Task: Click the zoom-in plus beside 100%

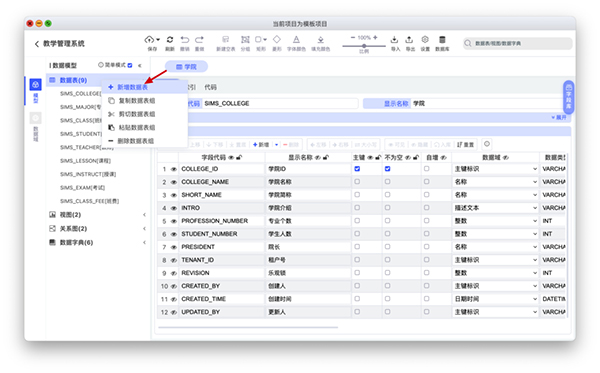Action: (x=375, y=37)
